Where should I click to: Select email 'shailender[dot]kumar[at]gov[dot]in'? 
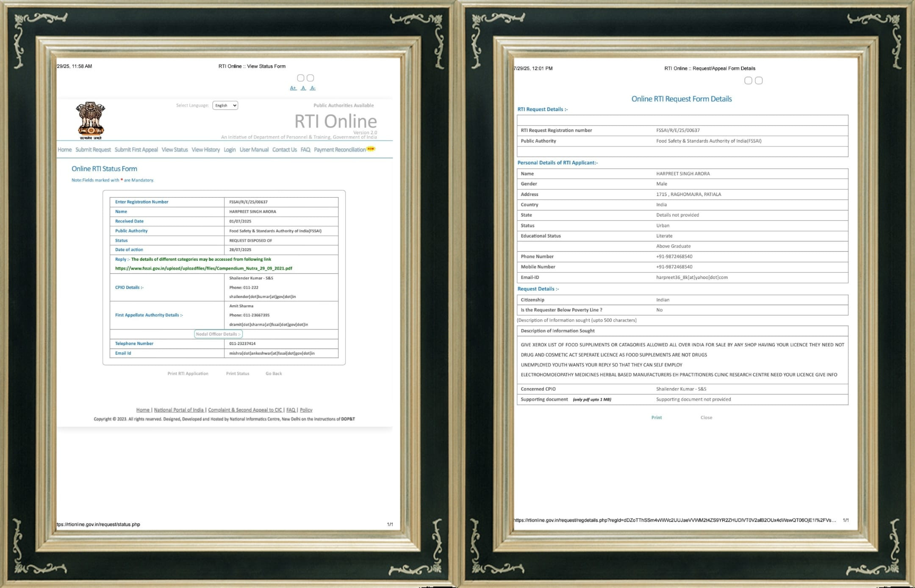(x=263, y=297)
